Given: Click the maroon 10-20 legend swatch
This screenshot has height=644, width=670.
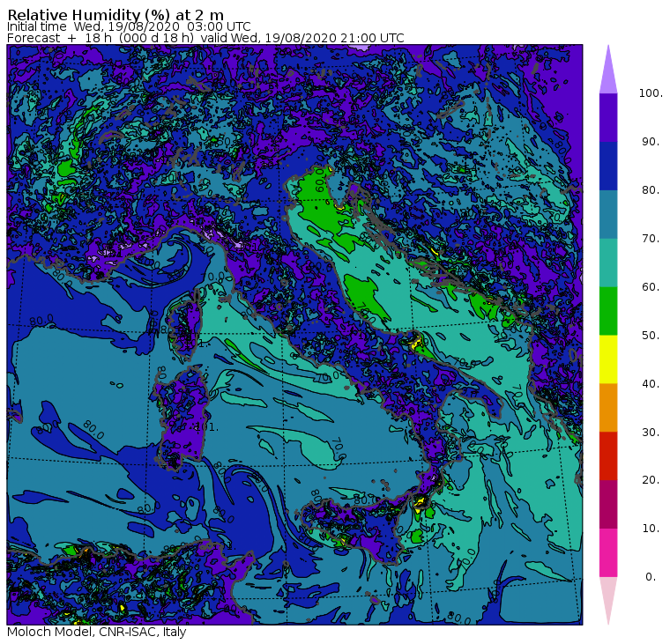Looking at the screenshot, I should click(608, 504).
